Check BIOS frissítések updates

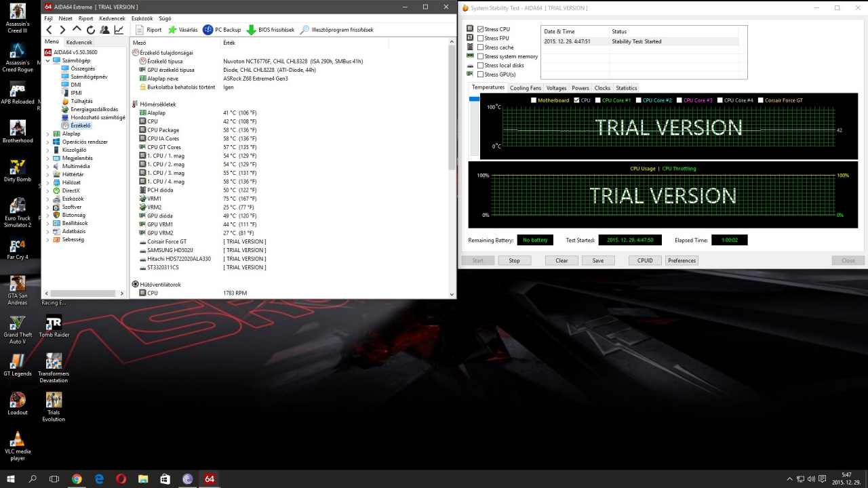pyautogui.click(x=270, y=30)
